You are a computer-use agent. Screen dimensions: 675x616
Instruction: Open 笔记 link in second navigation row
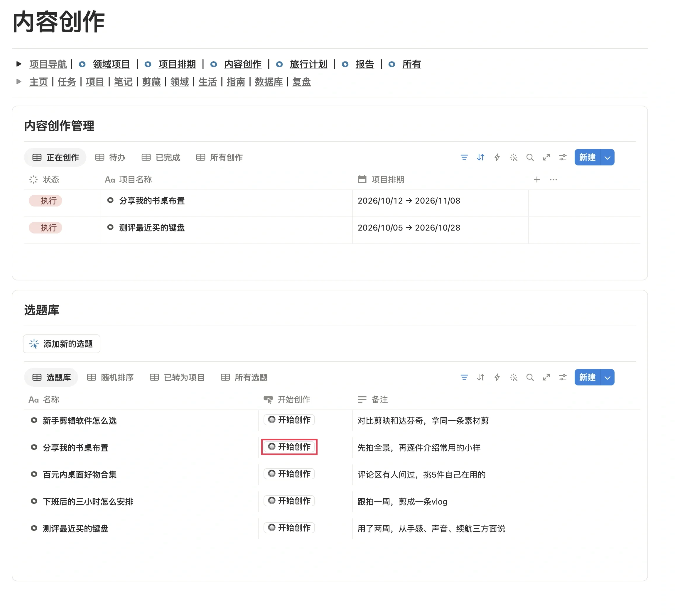[123, 82]
